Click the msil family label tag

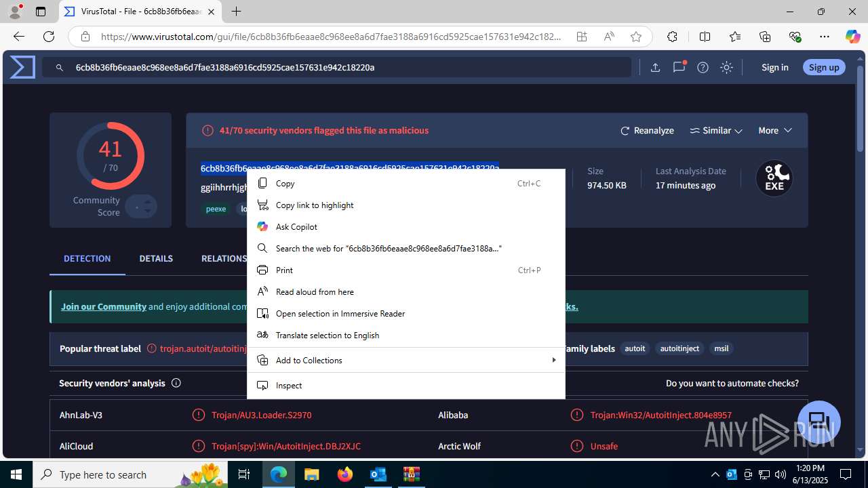[722, 348]
